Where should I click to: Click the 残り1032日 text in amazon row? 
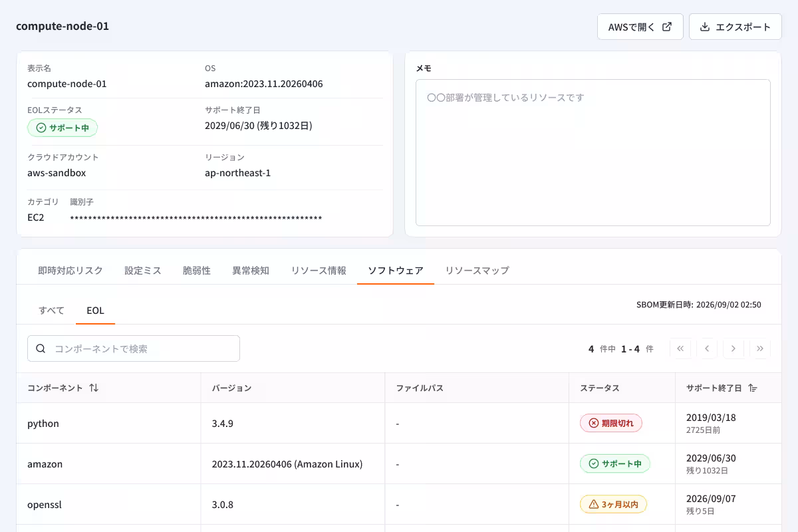point(707,471)
